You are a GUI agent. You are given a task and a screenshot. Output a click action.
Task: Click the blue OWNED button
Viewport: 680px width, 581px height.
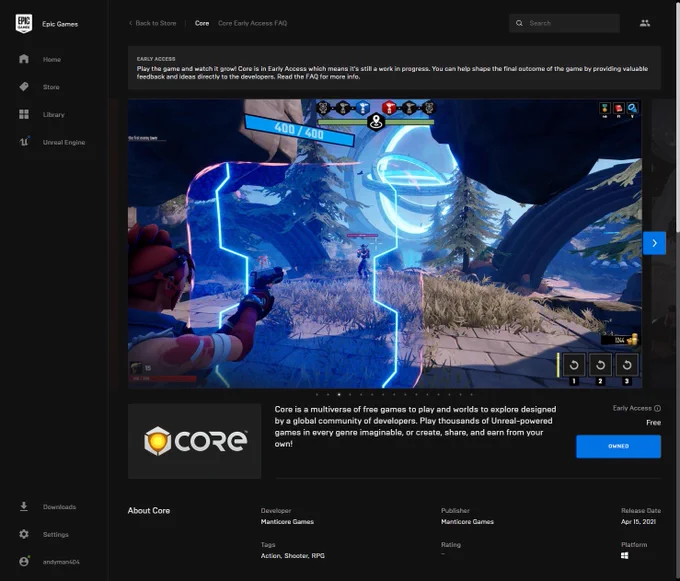pyautogui.click(x=618, y=446)
